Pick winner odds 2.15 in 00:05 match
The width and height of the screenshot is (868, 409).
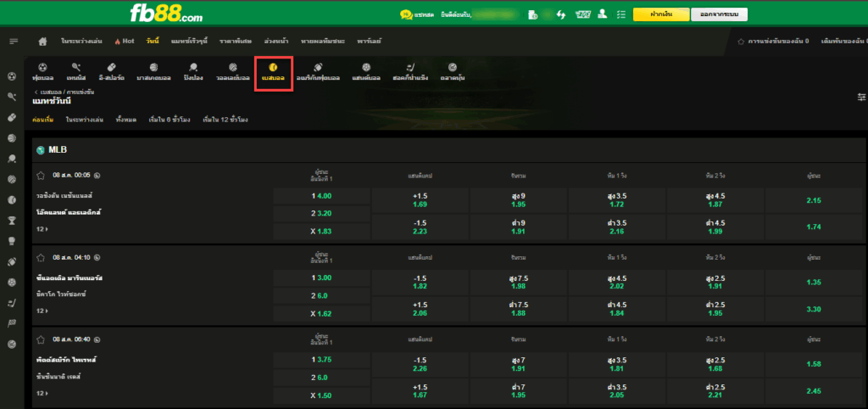(814, 200)
